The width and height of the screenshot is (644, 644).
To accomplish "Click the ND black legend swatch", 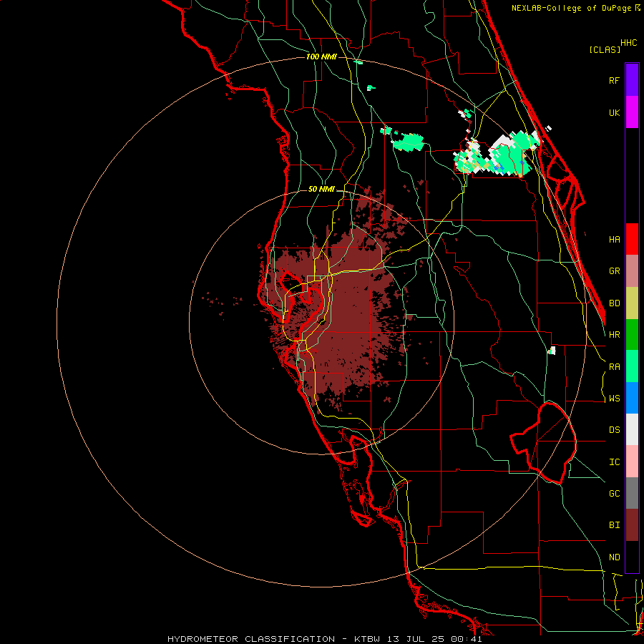I will (x=632, y=557).
